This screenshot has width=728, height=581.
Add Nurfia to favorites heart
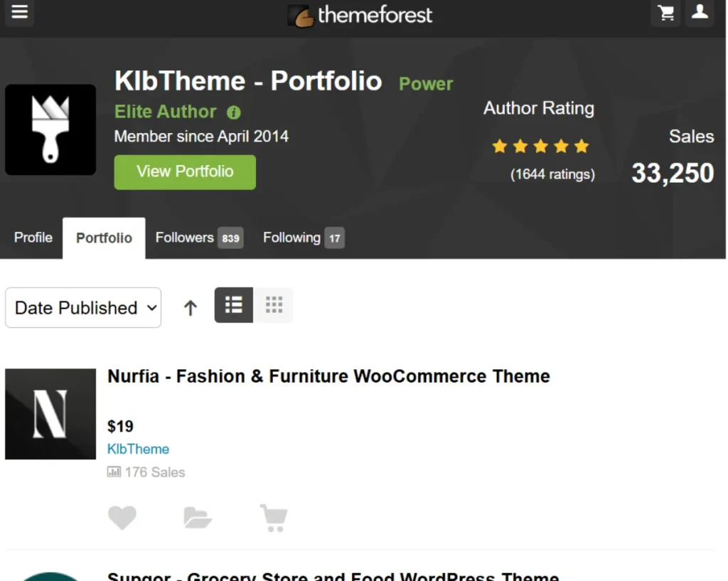(122, 518)
